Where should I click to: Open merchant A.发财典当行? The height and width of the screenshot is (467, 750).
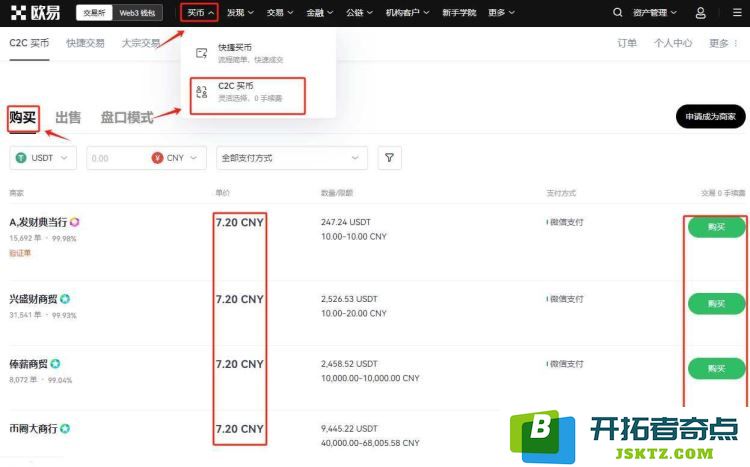(38, 222)
